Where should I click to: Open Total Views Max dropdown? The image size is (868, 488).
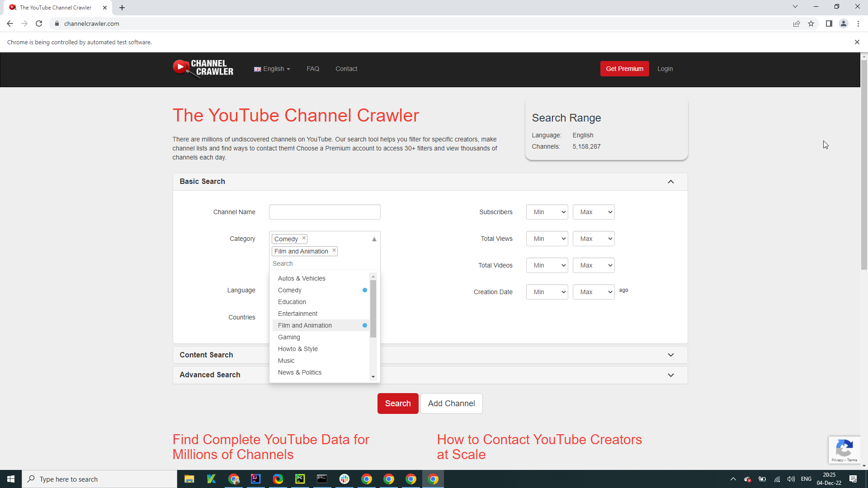pyautogui.click(x=594, y=239)
